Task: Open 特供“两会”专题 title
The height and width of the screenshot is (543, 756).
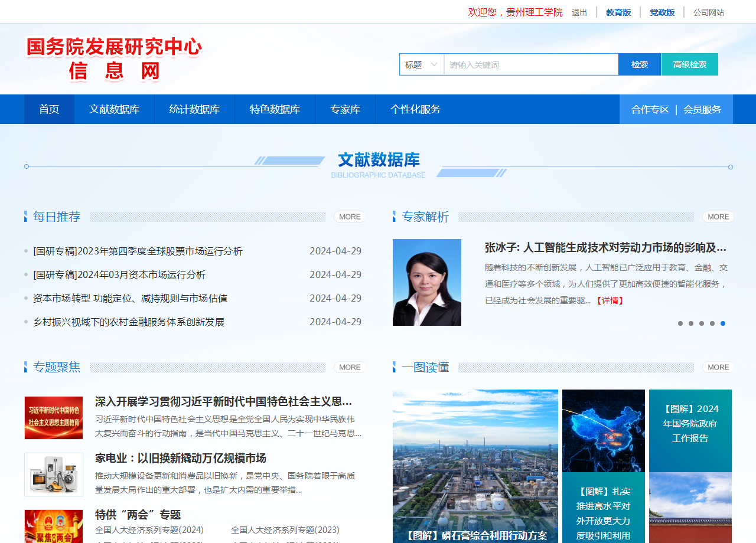Action: point(138,515)
